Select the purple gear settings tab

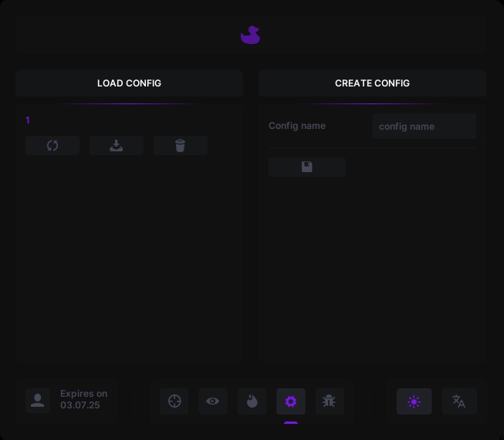coord(291,401)
